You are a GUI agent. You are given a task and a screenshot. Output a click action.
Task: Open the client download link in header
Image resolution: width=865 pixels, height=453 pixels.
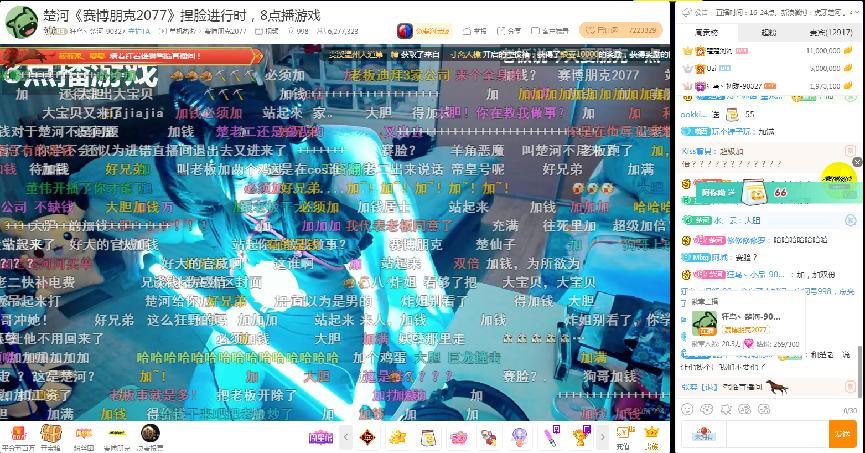click(x=549, y=31)
